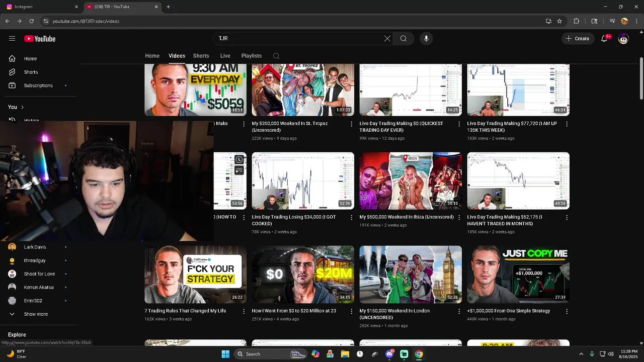
Task: Open options for One Simple Strategy video
Action: [x=567, y=311]
